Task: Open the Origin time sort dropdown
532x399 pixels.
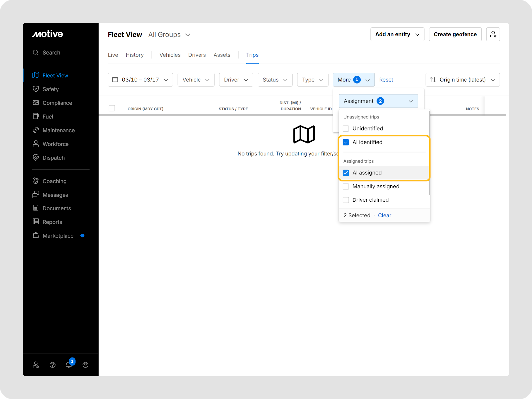Action: (x=463, y=80)
